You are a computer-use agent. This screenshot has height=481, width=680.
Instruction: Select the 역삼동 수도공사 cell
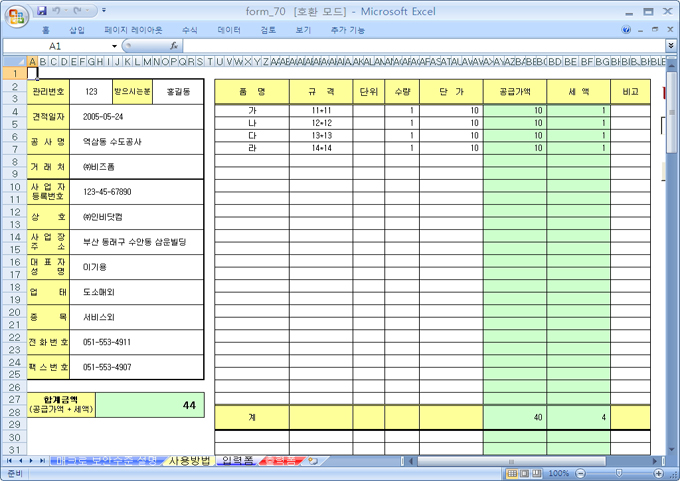[x=136, y=142]
